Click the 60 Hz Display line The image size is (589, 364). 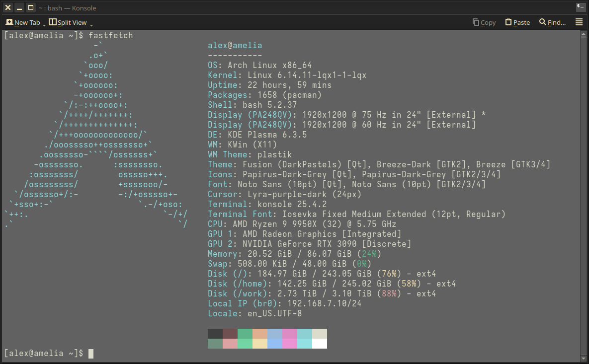coord(342,125)
